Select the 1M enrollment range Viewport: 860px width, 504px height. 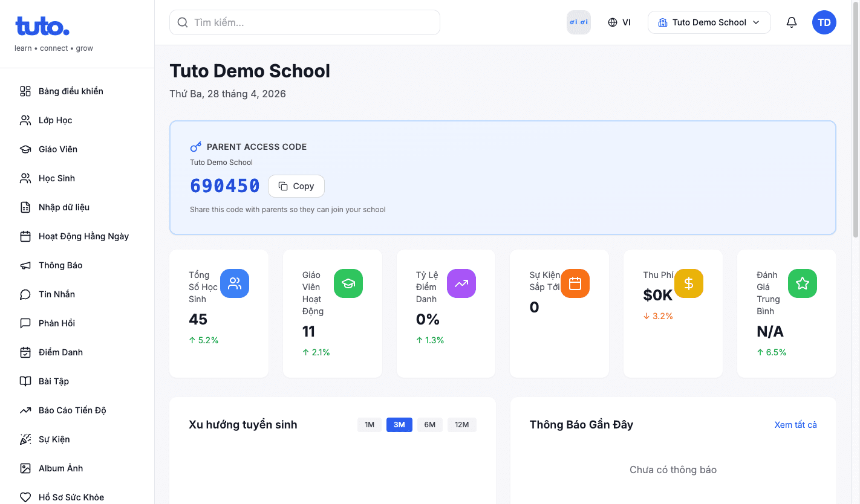coord(370,425)
